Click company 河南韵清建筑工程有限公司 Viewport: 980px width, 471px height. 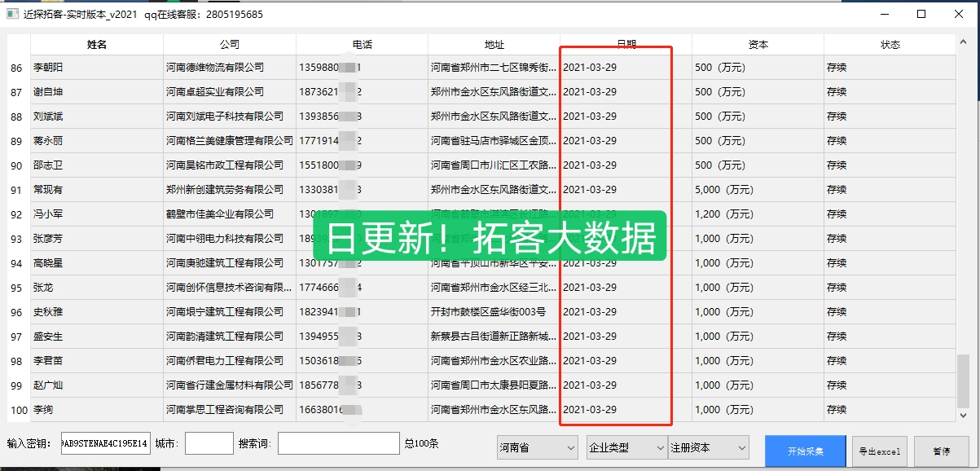[x=230, y=337]
